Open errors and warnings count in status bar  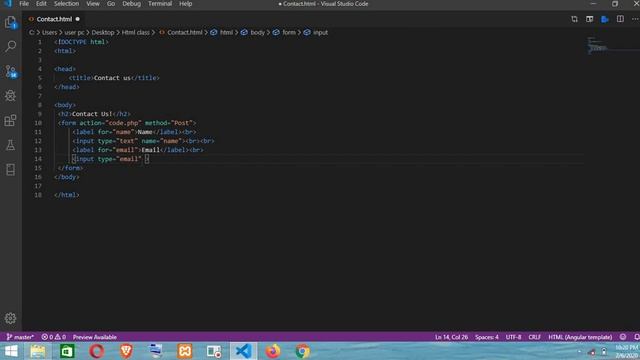point(53,337)
